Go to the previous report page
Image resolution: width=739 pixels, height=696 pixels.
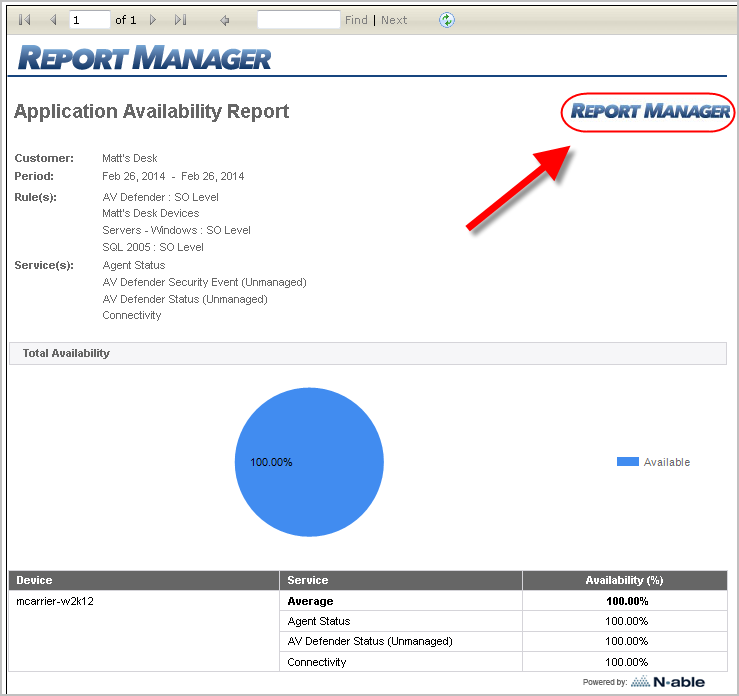(x=54, y=20)
